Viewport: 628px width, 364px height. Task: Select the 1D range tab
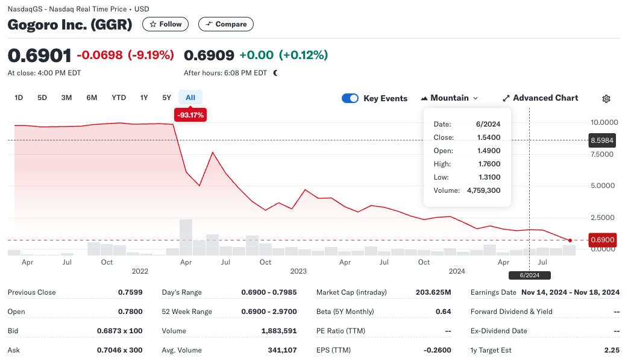(19, 97)
